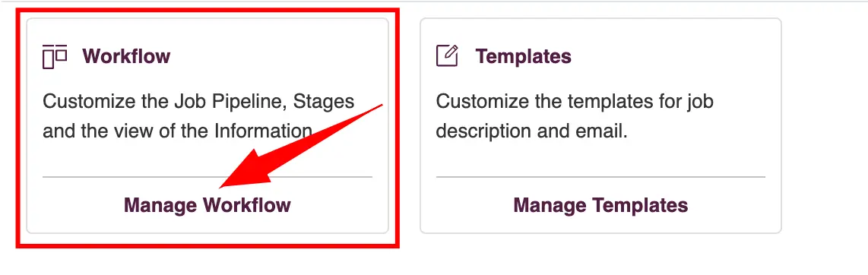This screenshot has width=868, height=275.
Task: Click the Workflow card's description text
Action: click(198, 116)
